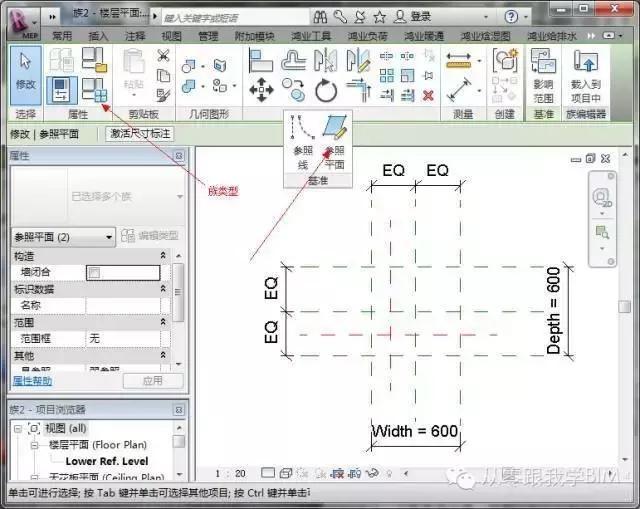Collapse the 楼层平面 (Floor Plan) tree node
640x509 pixels.
click(x=34, y=443)
